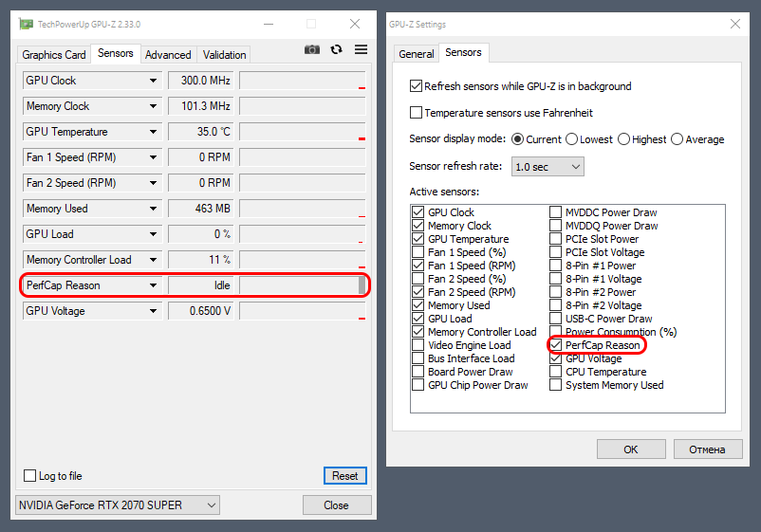Enable Fan 2 Speed (%) sensor
Image resolution: width=761 pixels, height=532 pixels.
418,279
